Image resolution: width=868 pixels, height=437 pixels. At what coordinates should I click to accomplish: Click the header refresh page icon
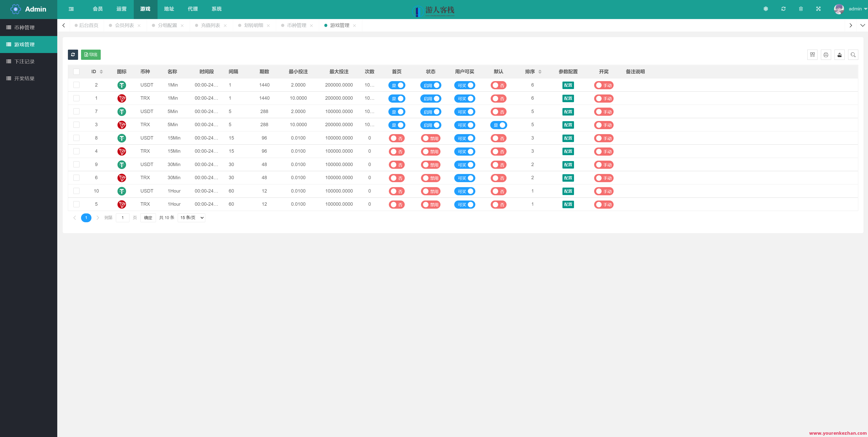point(783,9)
